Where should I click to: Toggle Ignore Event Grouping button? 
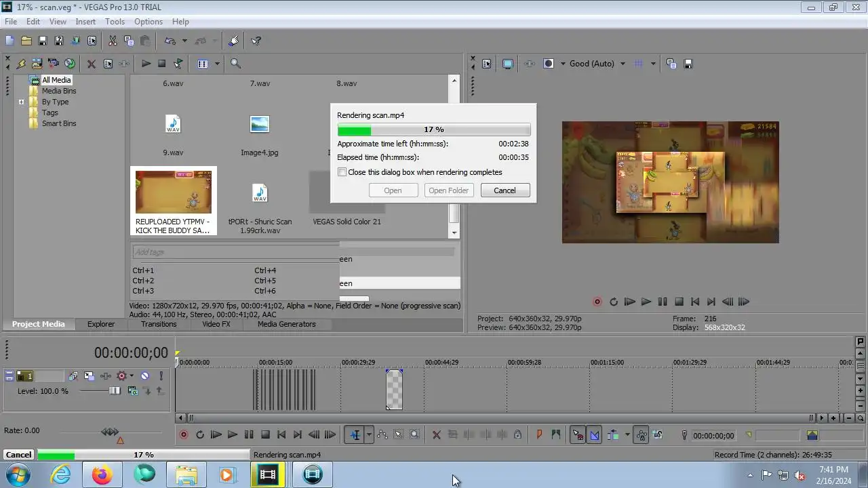[x=657, y=435]
